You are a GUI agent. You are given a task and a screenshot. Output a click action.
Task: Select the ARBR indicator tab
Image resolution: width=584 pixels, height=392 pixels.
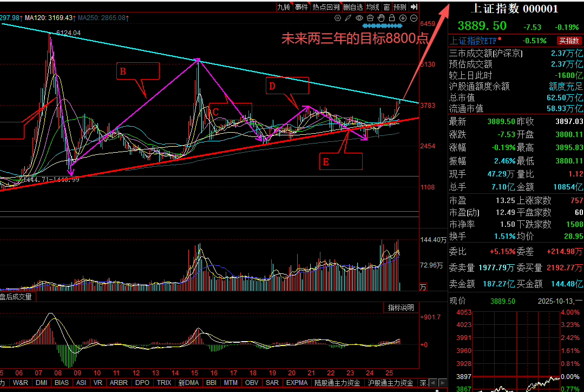pyautogui.click(x=119, y=383)
